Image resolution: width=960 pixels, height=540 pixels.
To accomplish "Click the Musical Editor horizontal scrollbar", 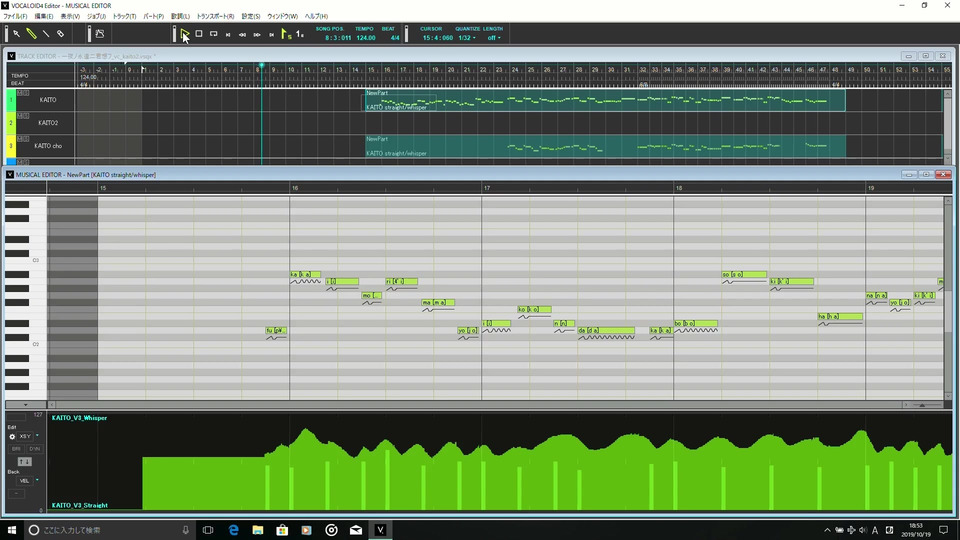I will (478, 405).
